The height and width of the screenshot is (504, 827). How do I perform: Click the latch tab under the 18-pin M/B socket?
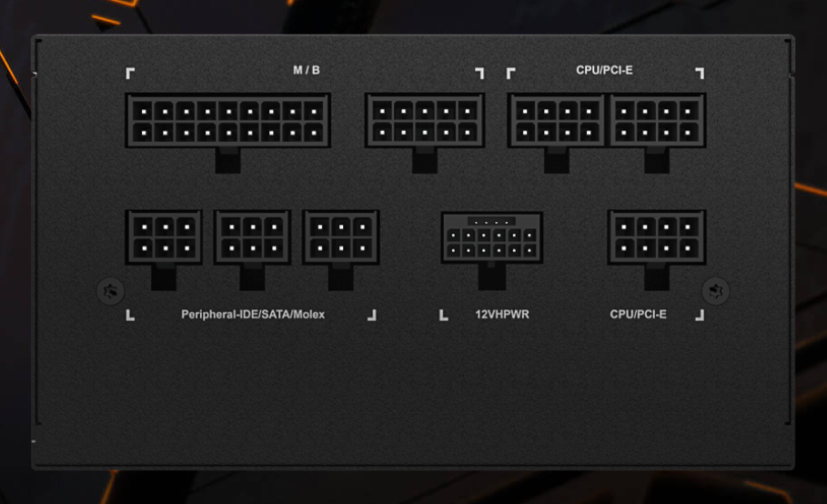pos(227,160)
